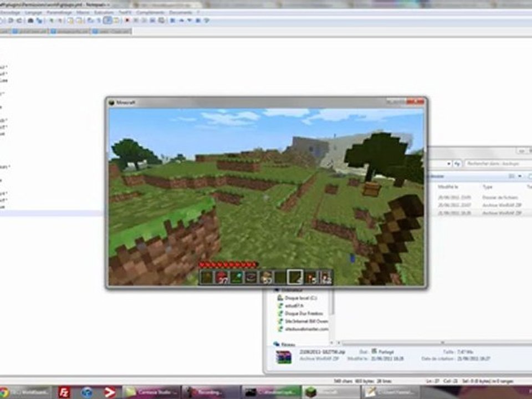The height and width of the screenshot is (399, 532).
Task: Click the Redo icon in Notepad++ toolbar
Action: click(19, 21)
